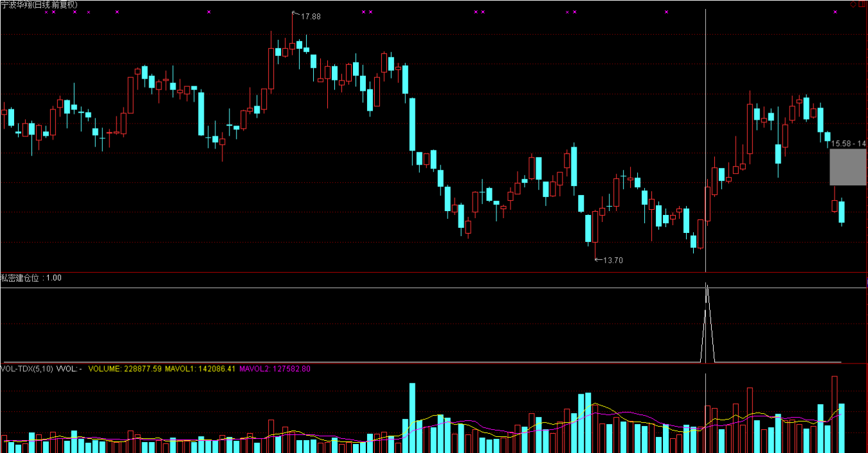868x453 pixels.
Task: Select the 17.88 high price label
Action: click(311, 16)
